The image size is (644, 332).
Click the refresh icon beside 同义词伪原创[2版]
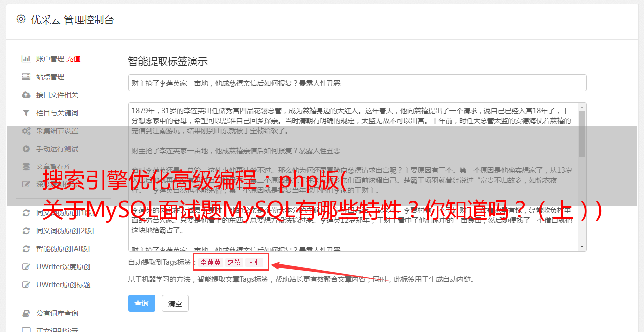coord(26,231)
